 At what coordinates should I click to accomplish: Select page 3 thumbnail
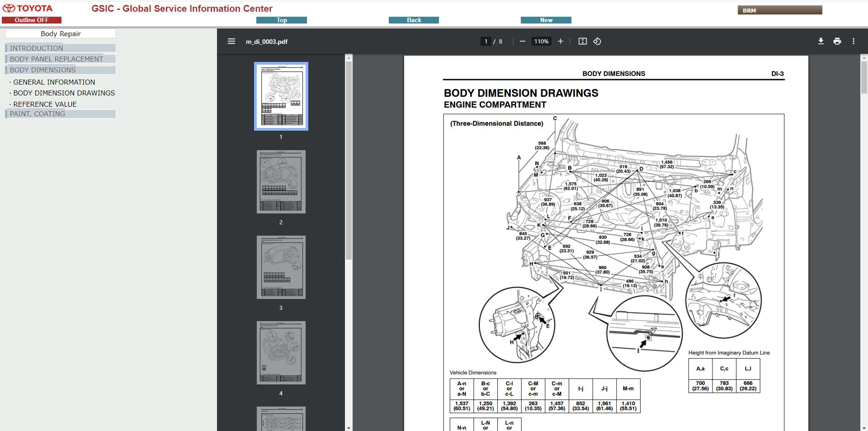pos(281,267)
